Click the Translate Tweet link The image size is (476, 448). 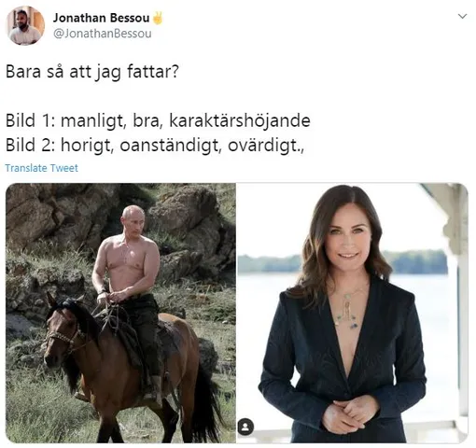tap(41, 168)
